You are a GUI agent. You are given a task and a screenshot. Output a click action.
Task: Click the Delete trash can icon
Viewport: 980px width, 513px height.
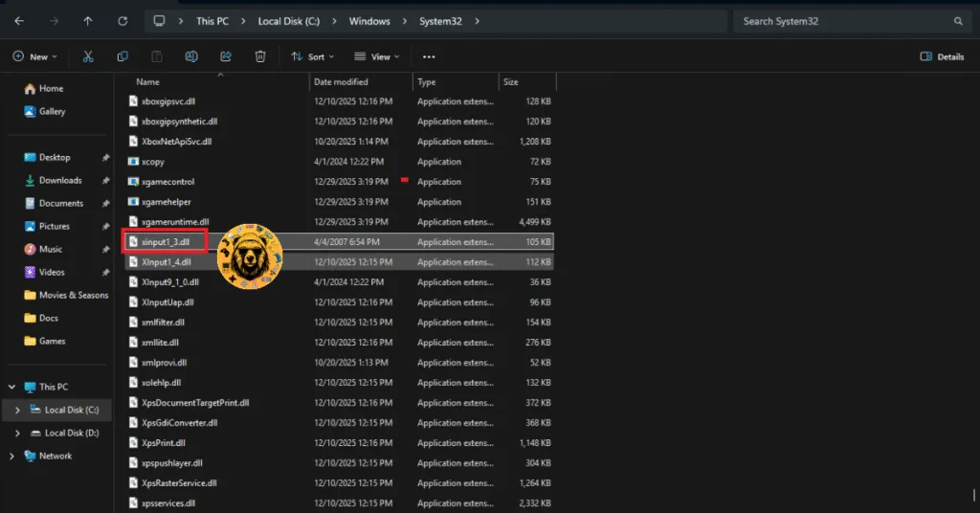(x=260, y=56)
